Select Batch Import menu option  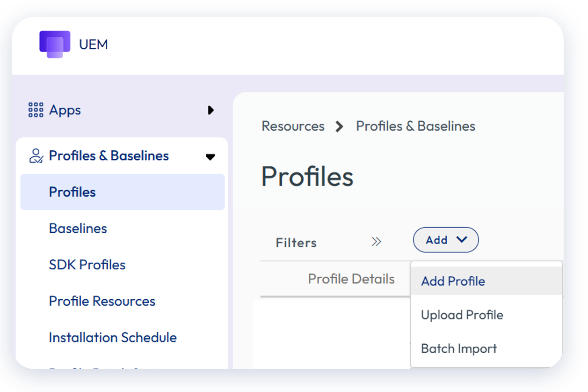click(458, 349)
